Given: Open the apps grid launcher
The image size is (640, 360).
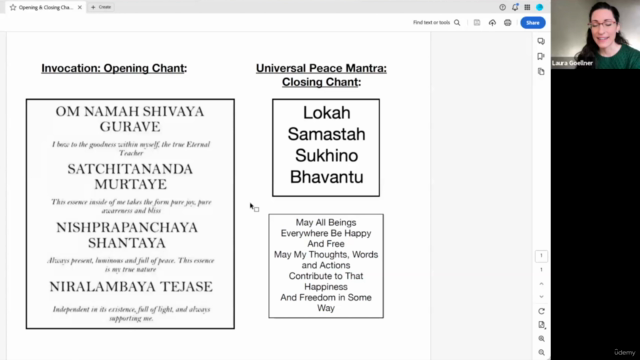Looking at the screenshot, I should point(527,7).
